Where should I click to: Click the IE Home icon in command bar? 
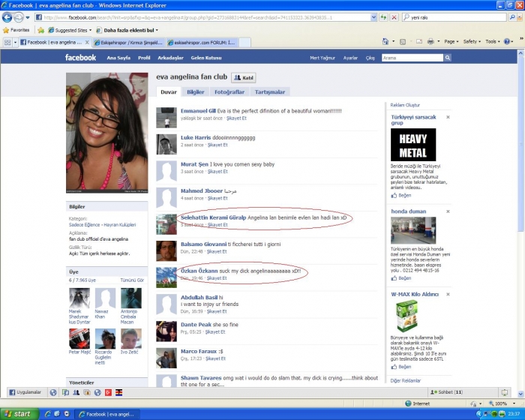coord(385,41)
